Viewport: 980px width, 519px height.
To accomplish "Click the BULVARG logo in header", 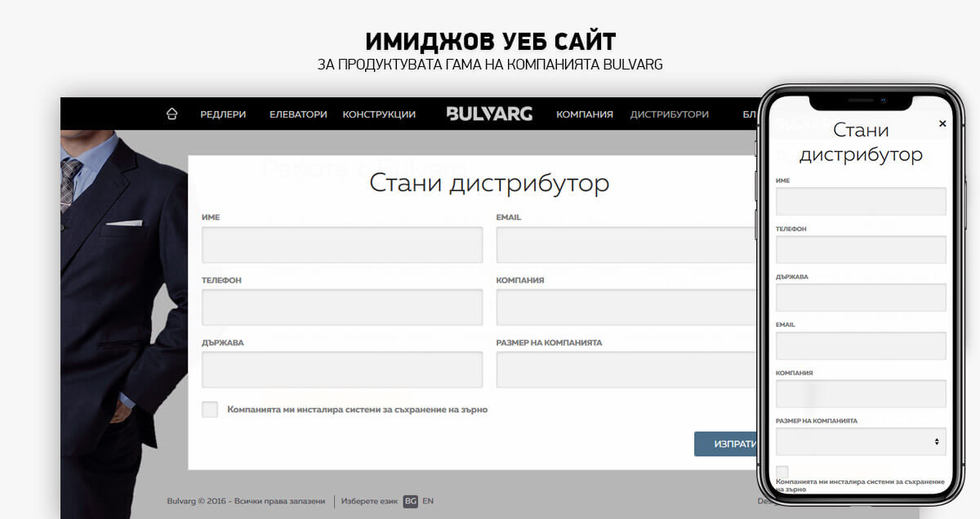I will click(489, 114).
